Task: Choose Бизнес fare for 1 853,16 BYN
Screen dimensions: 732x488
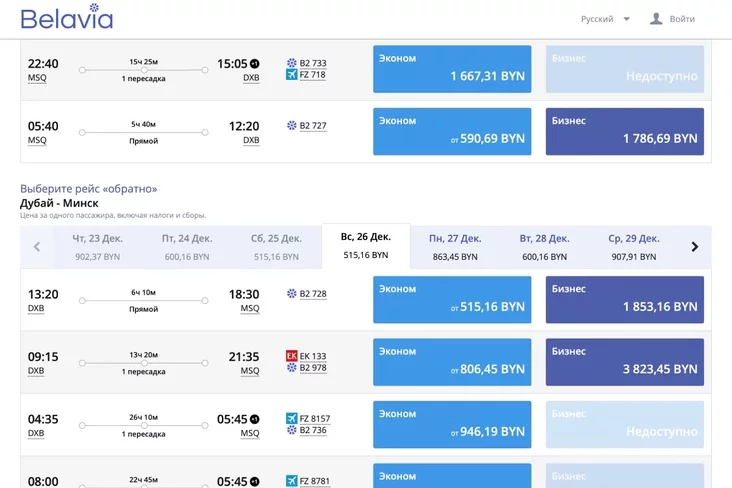Action: 625,300
